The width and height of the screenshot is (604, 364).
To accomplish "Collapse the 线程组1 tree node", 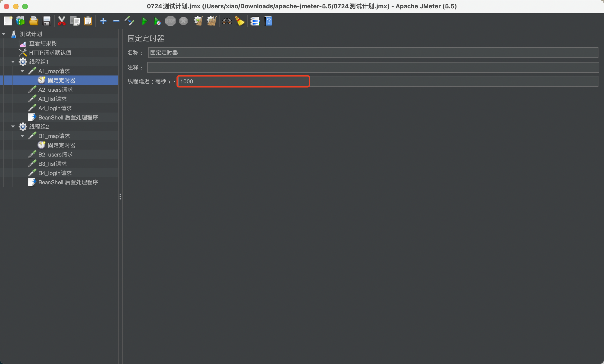I will click(13, 62).
